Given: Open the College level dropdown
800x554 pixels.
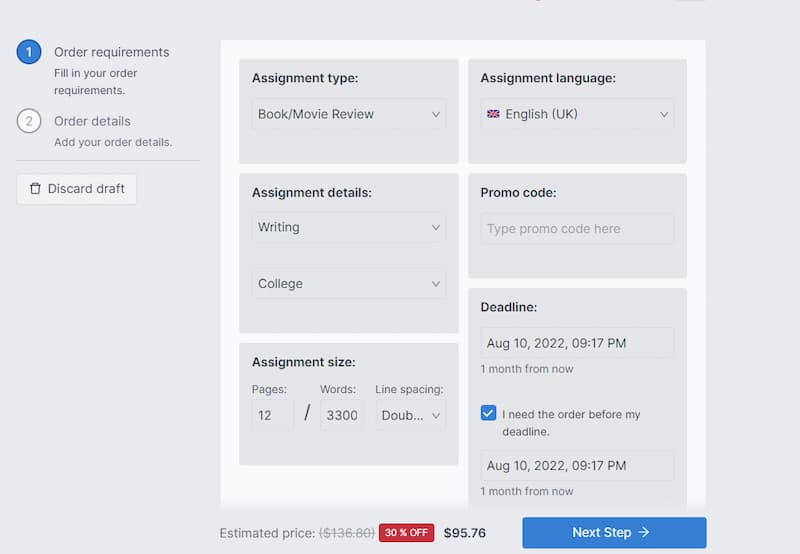Looking at the screenshot, I should coord(348,284).
